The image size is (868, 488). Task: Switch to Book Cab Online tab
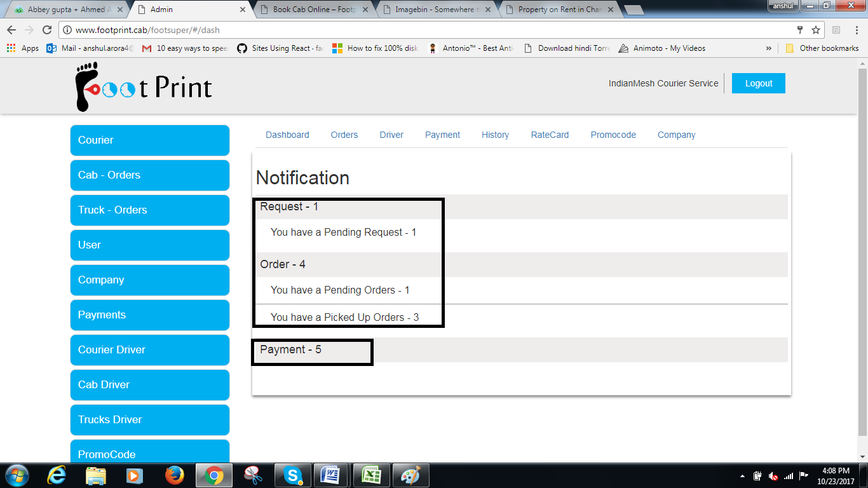point(314,10)
